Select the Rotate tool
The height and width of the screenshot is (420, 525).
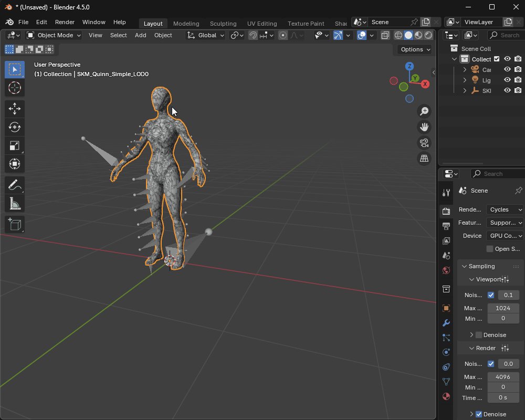click(15, 127)
